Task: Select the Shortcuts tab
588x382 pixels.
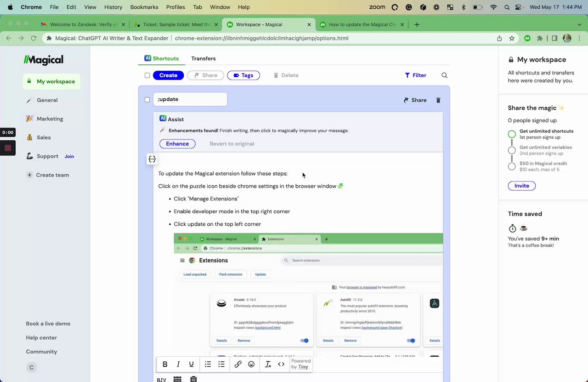Action: coord(161,58)
